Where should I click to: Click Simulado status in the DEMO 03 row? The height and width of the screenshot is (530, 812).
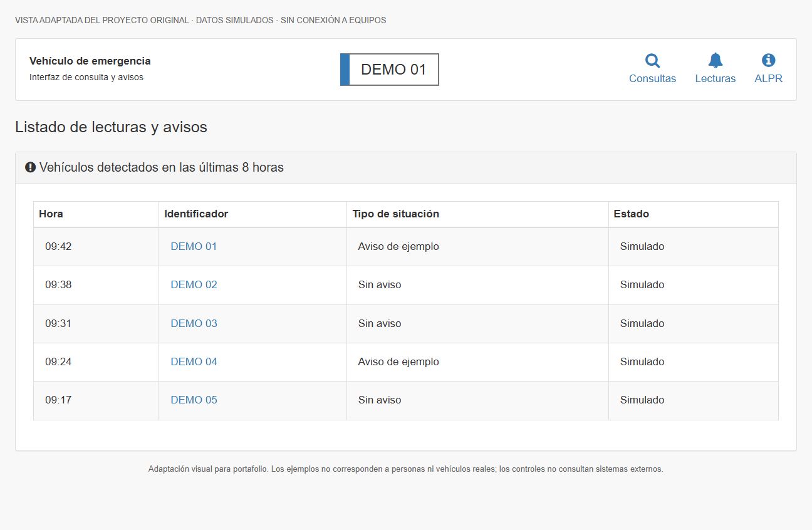point(642,323)
